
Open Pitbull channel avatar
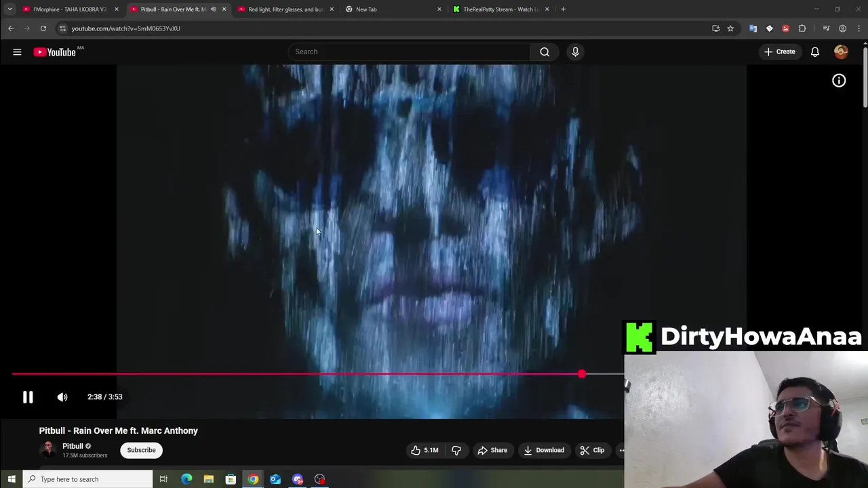[47, 449]
